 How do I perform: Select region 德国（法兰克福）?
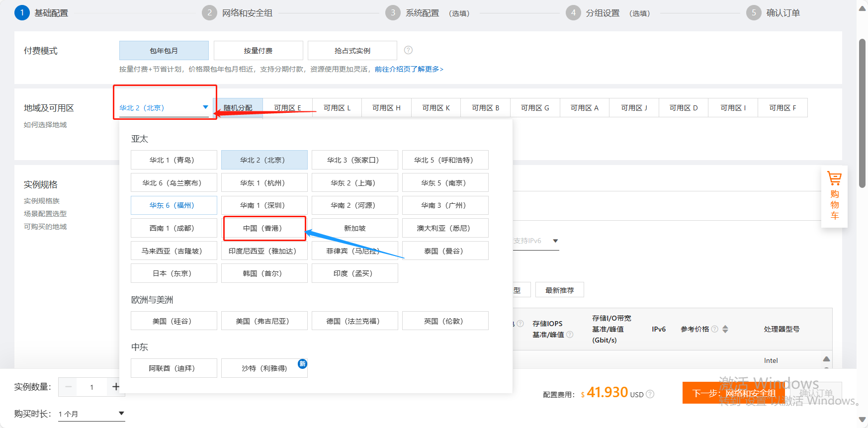(x=355, y=321)
